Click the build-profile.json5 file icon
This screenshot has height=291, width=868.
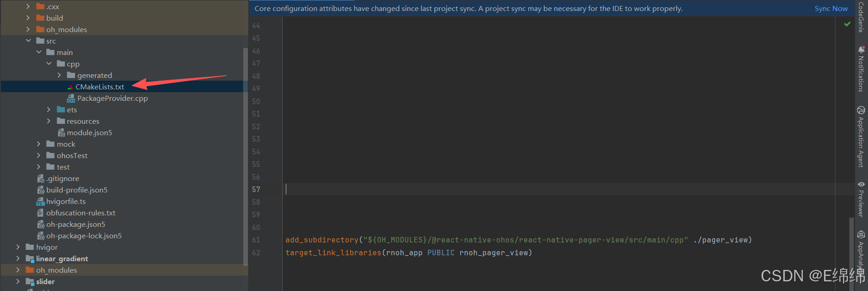pyautogui.click(x=40, y=190)
